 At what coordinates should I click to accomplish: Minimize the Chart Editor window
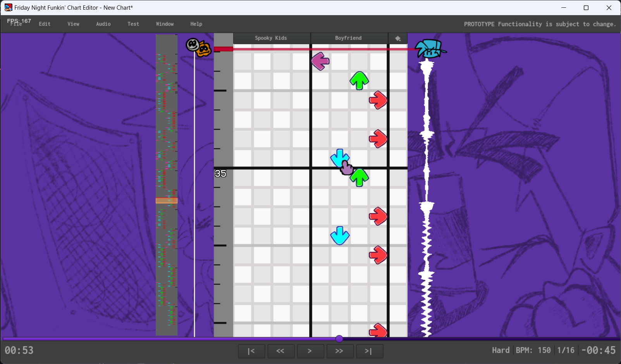564,8
